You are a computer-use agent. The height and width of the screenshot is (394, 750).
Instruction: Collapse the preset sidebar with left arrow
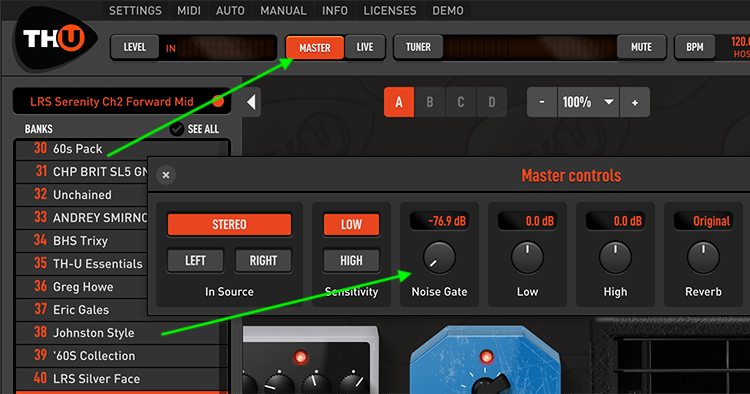click(x=252, y=102)
